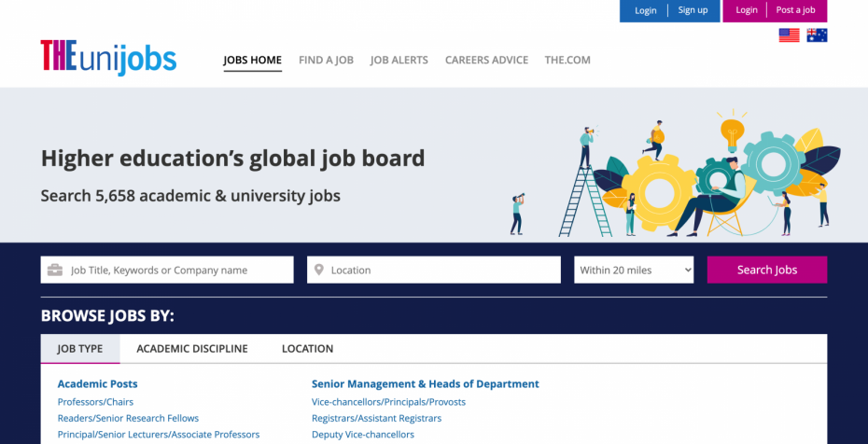Select the JOB TYPE tab
Screen dimensions: 868x444
pos(80,349)
